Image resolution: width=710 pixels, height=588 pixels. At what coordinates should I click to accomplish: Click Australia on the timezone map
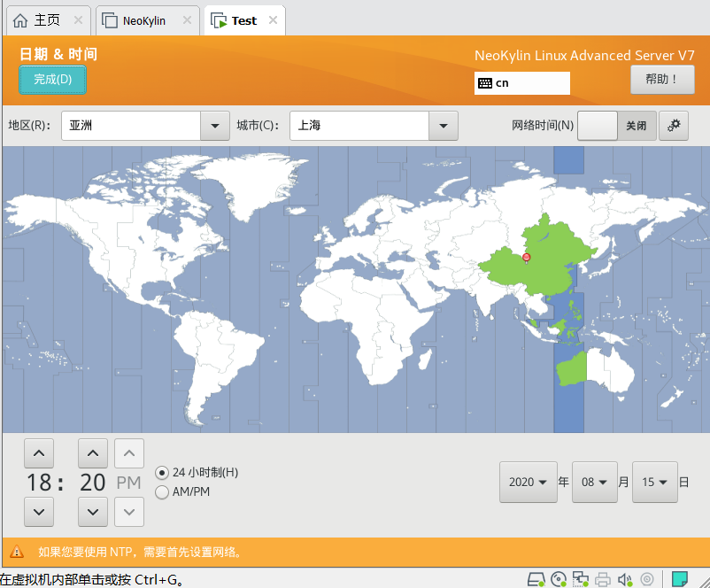click(x=596, y=369)
